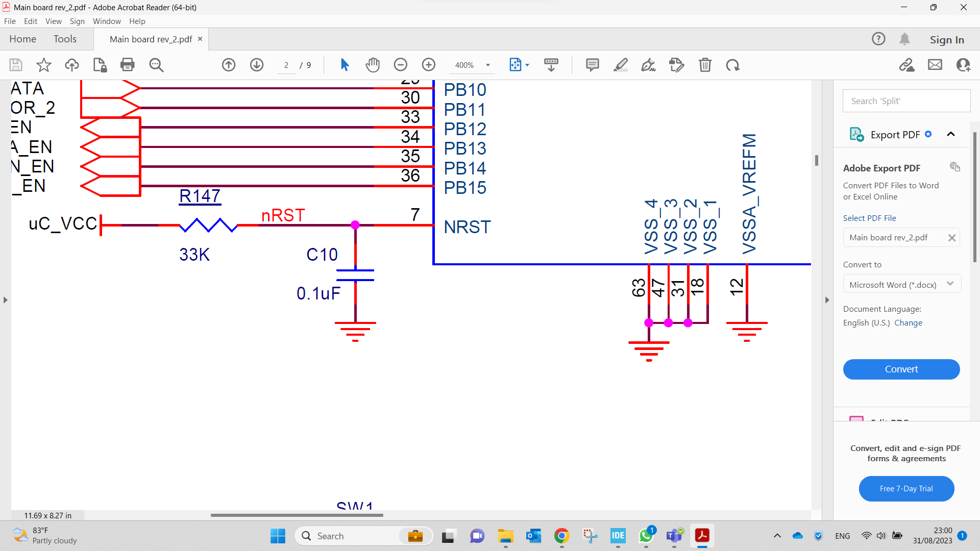The image size is (980, 551).
Task: Select the Stamp tool
Action: click(676, 65)
